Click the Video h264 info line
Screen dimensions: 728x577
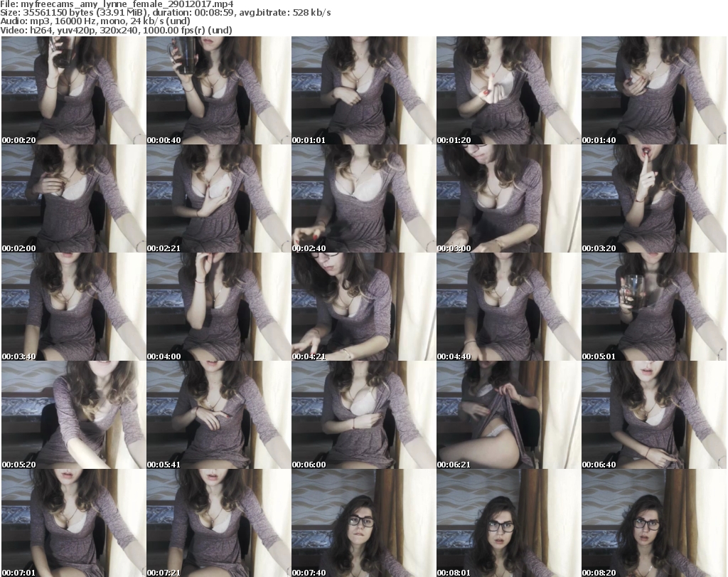pos(116,30)
